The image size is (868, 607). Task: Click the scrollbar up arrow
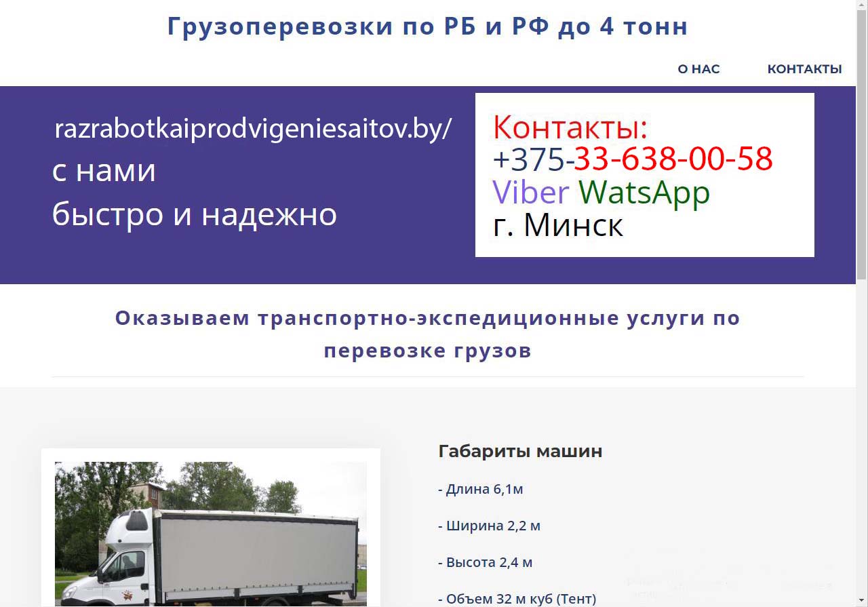(x=861, y=5)
